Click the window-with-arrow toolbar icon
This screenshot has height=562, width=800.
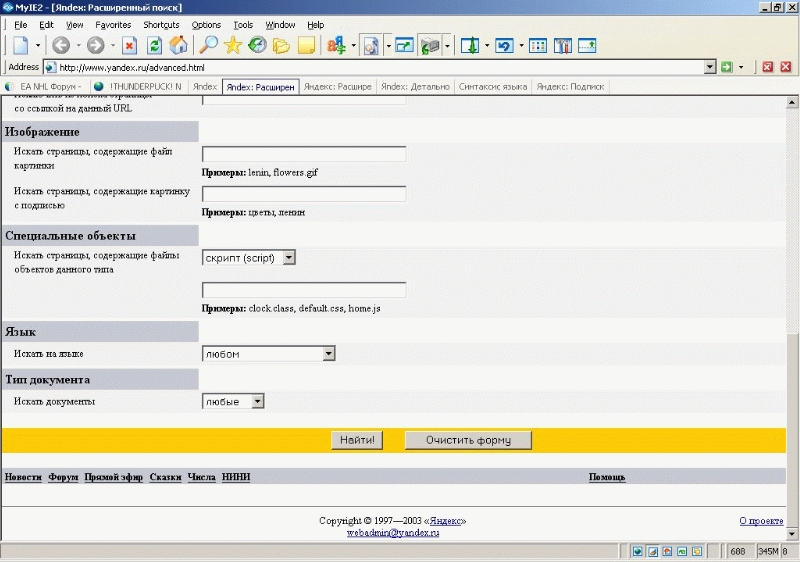(x=404, y=45)
